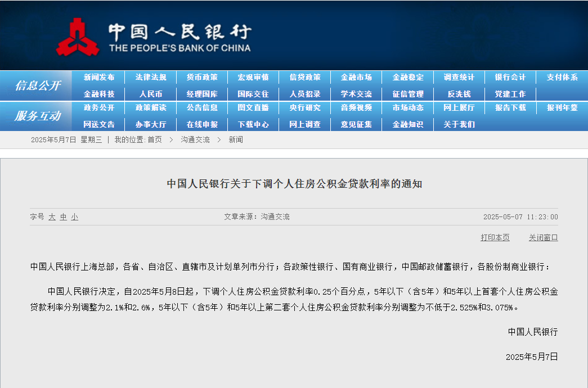Viewport: 588px width, 388px height.
Task: Go to 办事大厅 page
Action: [151, 124]
